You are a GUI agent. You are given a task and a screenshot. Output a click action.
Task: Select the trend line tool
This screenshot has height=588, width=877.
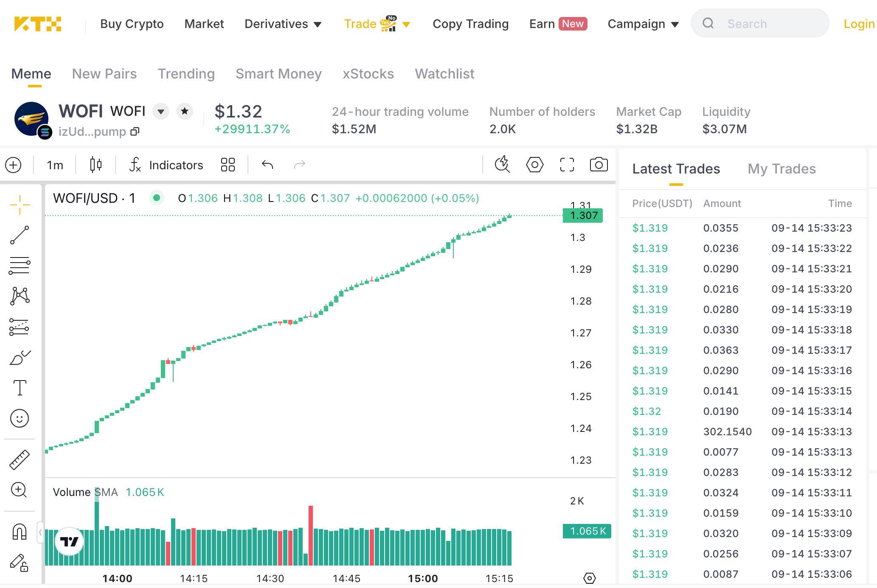[20, 235]
